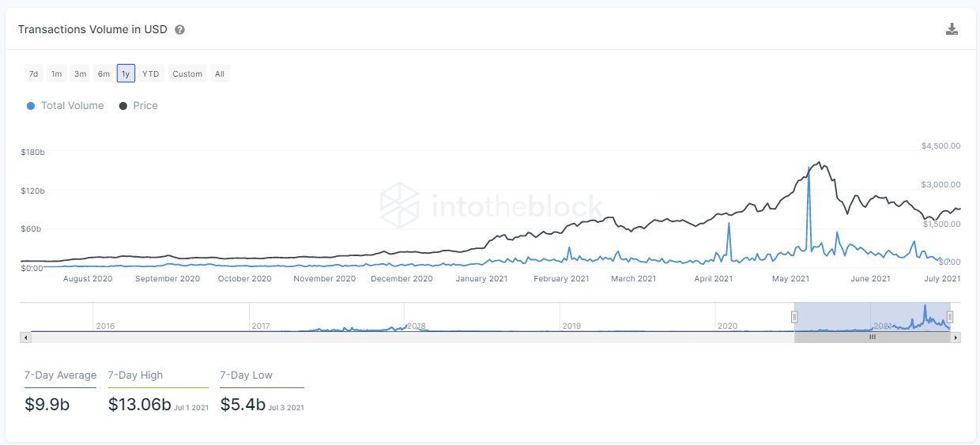Click the navigator right range handle
This screenshot has height=445, width=980.
[x=950, y=317]
